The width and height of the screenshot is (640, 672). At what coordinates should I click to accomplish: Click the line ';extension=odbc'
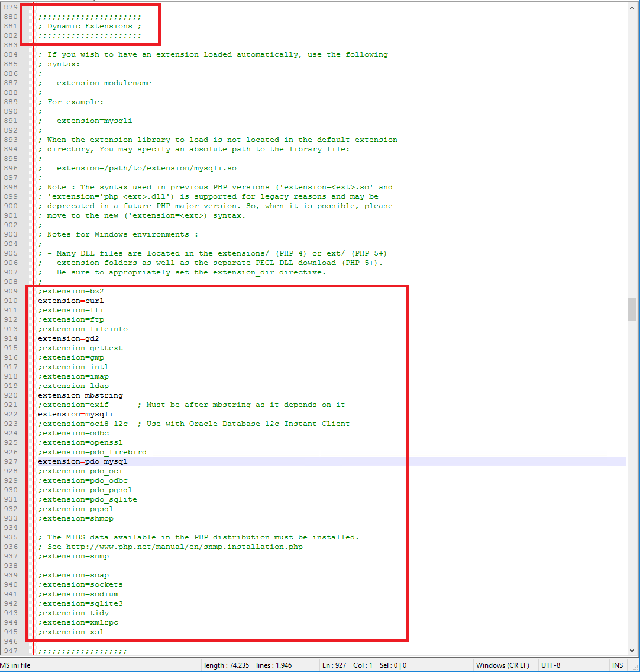click(73, 433)
